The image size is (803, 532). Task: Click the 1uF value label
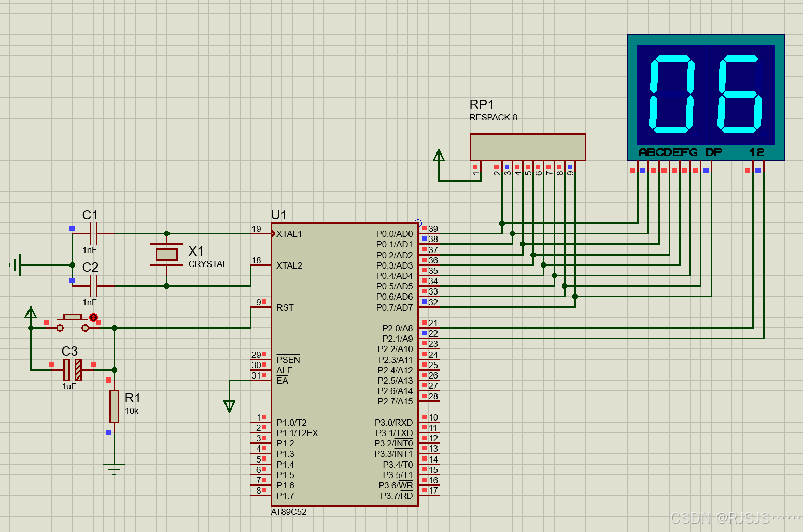[x=69, y=386]
